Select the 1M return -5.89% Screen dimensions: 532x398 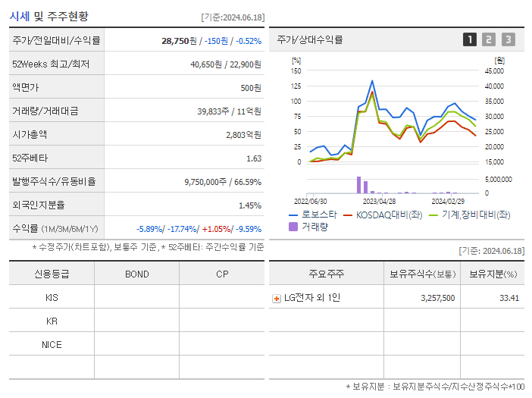149,229
